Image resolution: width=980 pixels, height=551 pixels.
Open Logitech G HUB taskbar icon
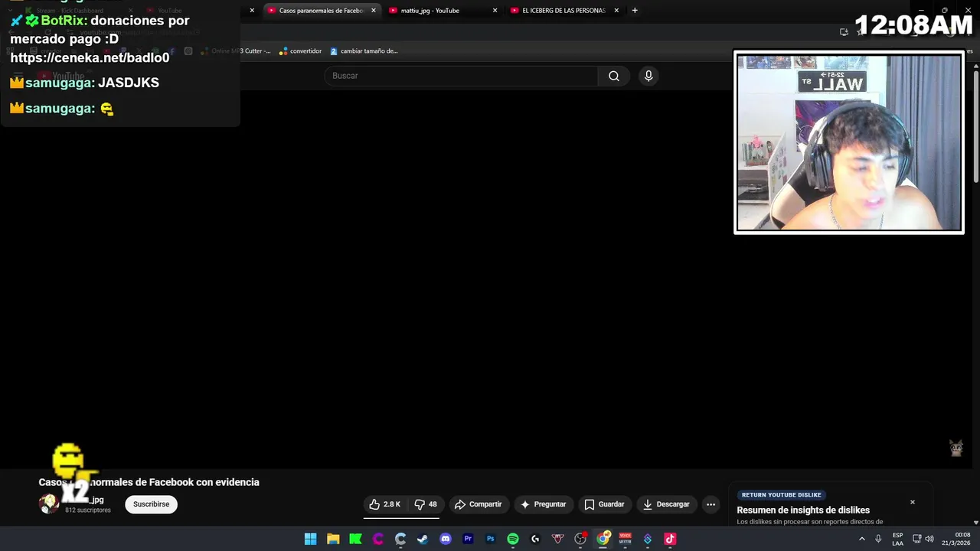[x=535, y=539]
